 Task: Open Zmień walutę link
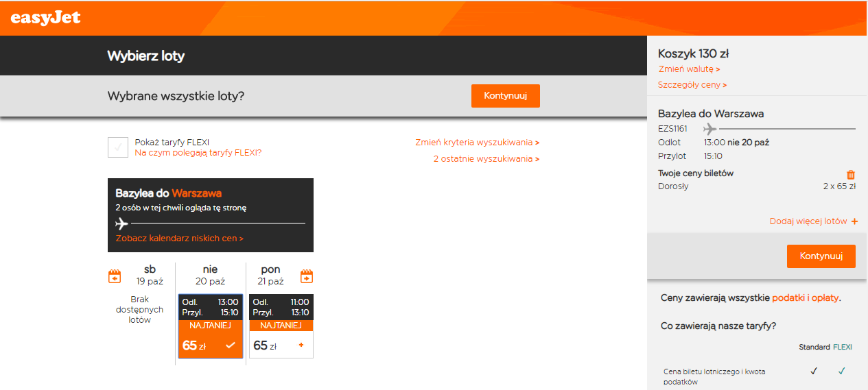coord(689,69)
